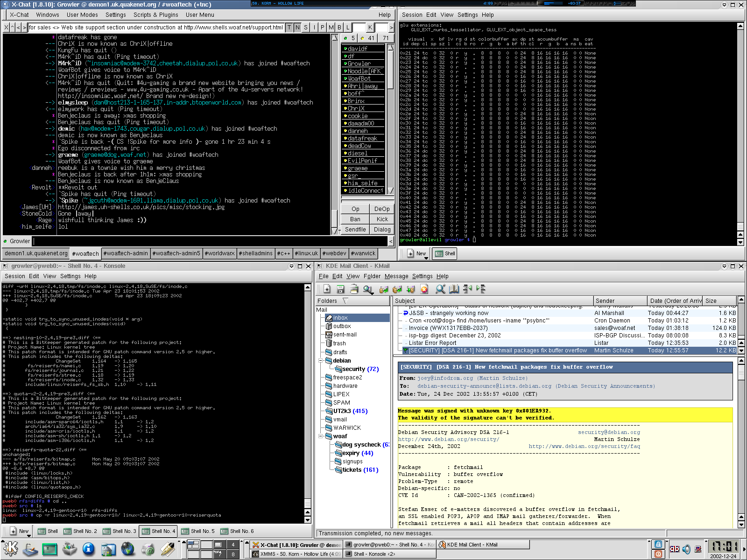The image size is (747, 560).
Task: Toggle the P channel mode button in X-Chat
Action: click(x=323, y=28)
